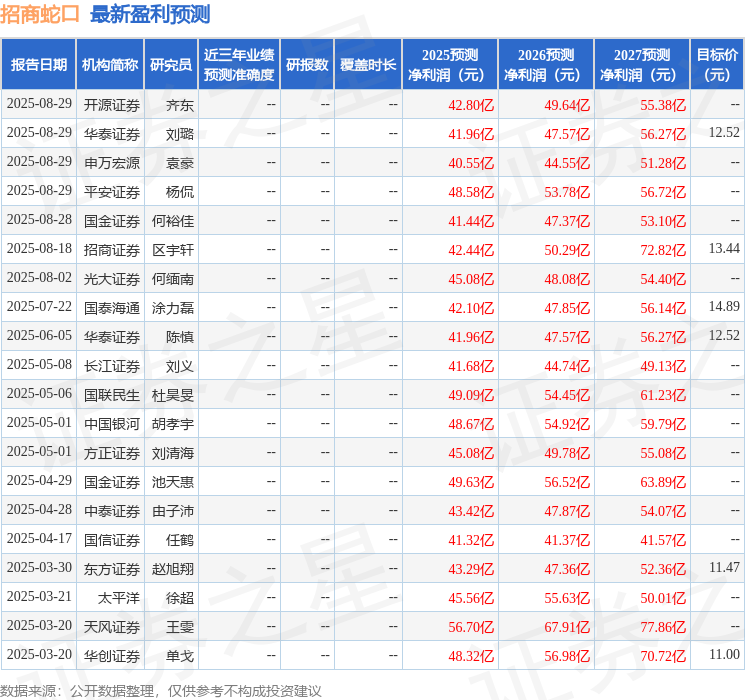Screen dimensions: 745x700
Task: Select the 2025预测净利润 column header
Action: pyautogui.click(x=450, y=65)
